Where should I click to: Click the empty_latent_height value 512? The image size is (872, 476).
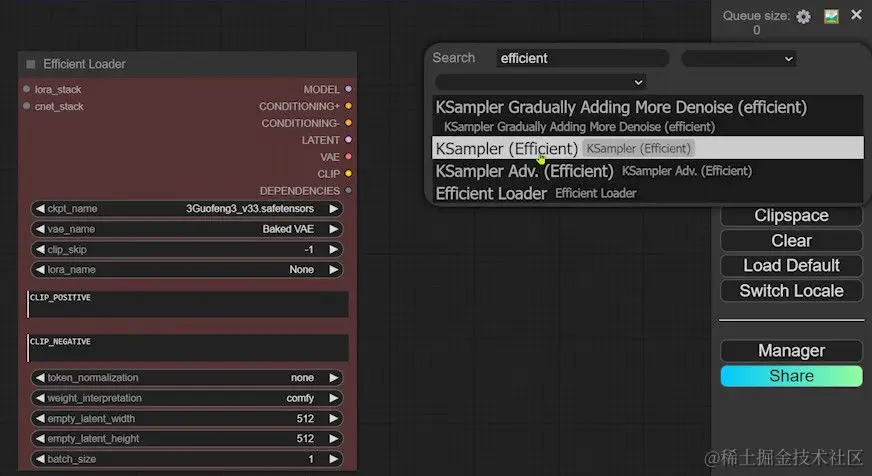tap(305, 439)
